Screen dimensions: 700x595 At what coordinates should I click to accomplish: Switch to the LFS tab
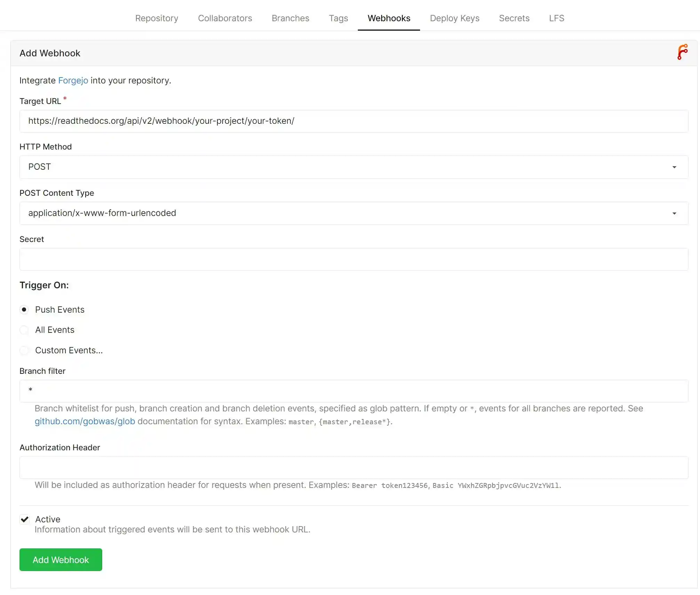pyautogui.click(x=556, y=18)
